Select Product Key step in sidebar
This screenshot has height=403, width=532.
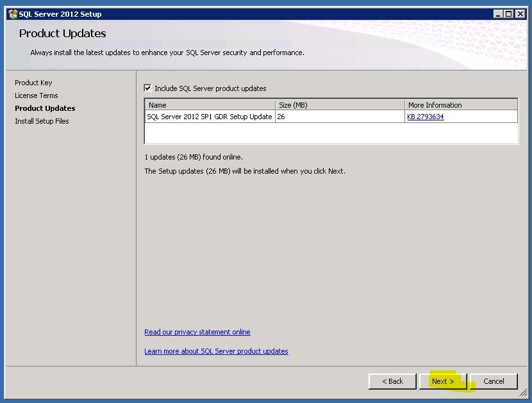[33, 83]
